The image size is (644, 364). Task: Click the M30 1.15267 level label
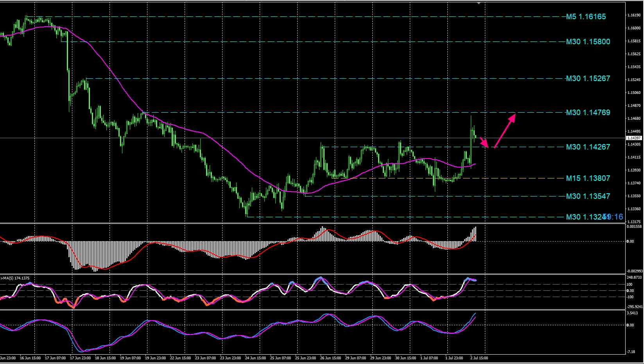588,78
